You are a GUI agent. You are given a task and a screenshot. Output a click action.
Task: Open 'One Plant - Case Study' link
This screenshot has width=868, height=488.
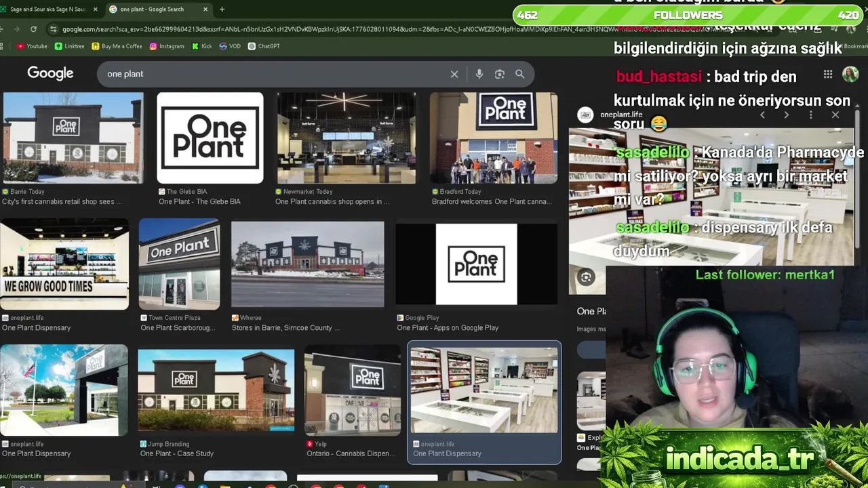(x=177, y=453)
